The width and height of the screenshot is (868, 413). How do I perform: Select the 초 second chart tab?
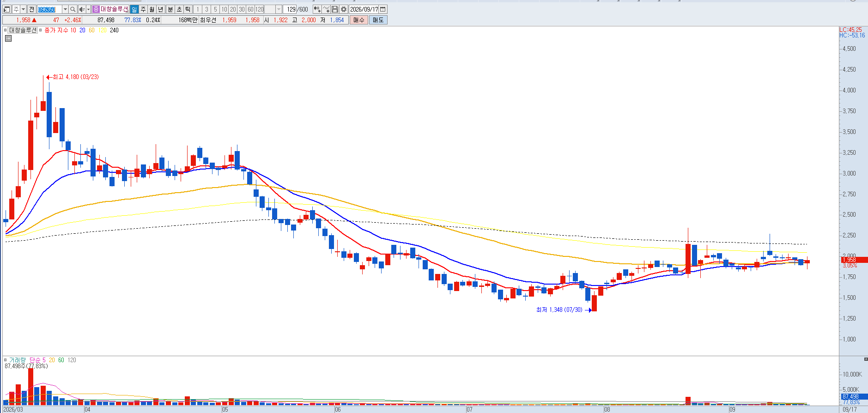179,9
